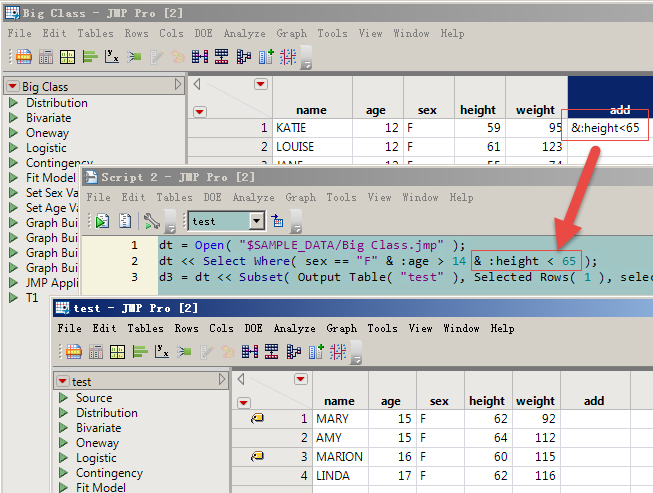Click Run Script icon in Script 2 toolbar
653x493 pixels.
point(101,220)
